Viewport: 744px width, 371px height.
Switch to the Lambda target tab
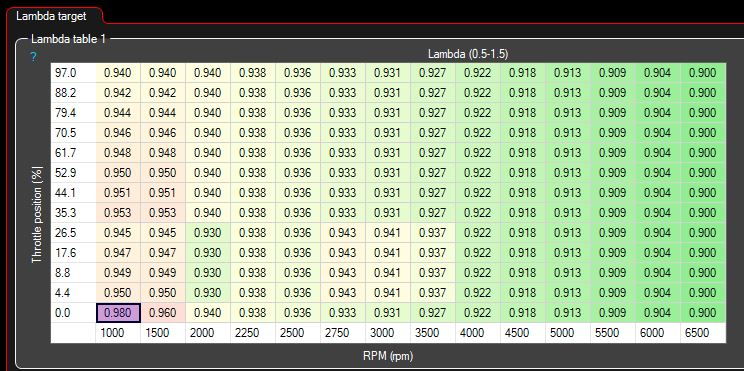[x=51, y=16]
